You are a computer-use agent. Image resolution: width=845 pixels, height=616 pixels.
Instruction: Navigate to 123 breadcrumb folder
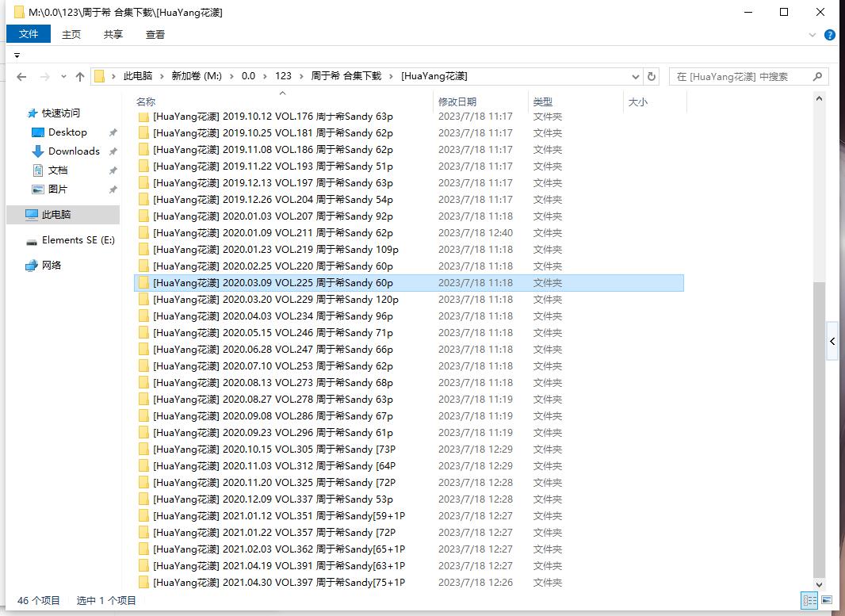[x=284, y=77]
